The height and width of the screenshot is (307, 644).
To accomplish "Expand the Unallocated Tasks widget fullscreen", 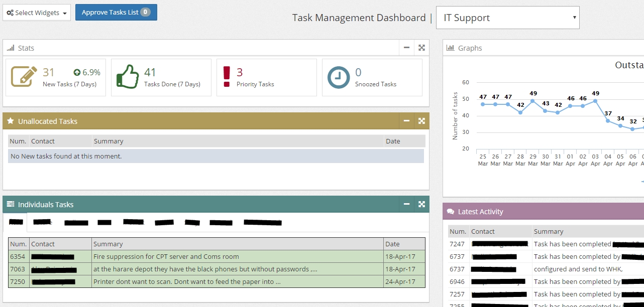I will (421, 121).
